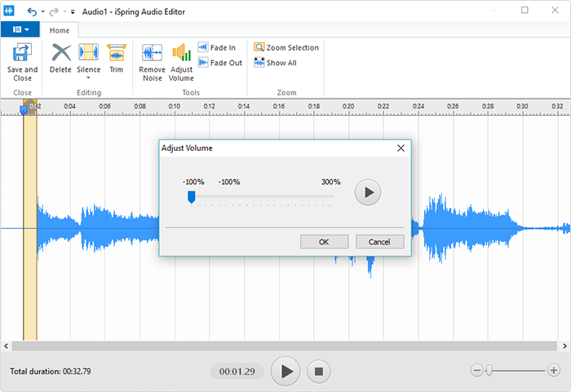Screen dimensions: 571x392
Task: Preview volume with dialog play button
Action: point(368,192)
